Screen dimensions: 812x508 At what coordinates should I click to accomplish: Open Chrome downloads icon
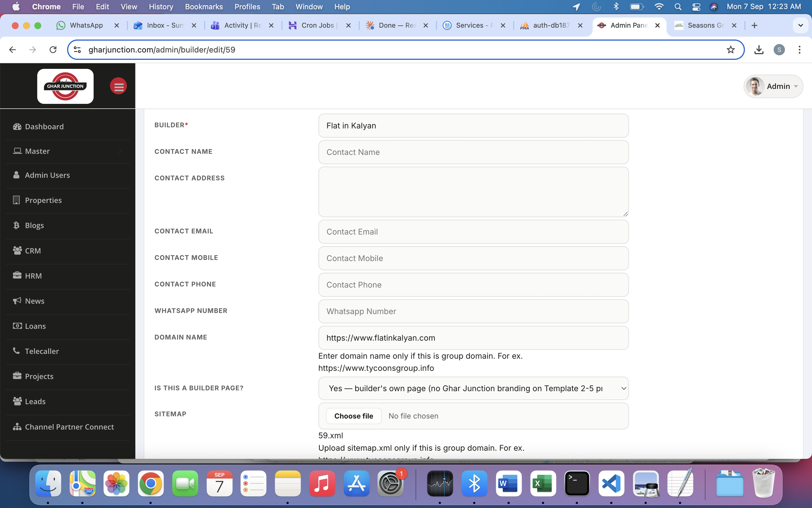point(759,50)
